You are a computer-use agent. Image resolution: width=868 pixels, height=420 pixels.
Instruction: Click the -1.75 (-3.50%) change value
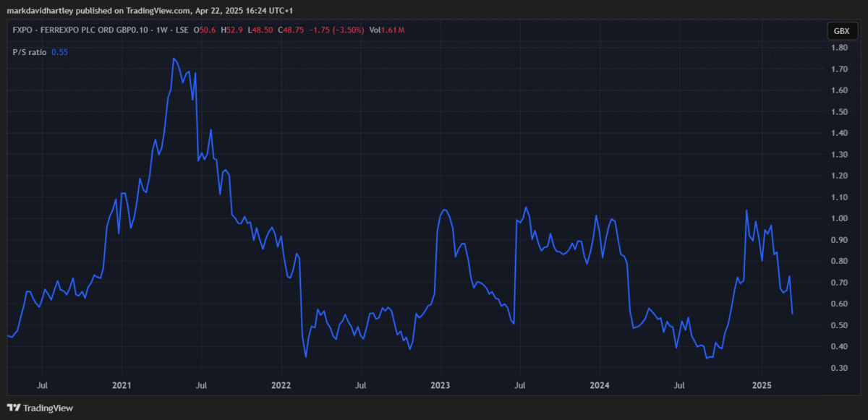click(x=336, y=30)
